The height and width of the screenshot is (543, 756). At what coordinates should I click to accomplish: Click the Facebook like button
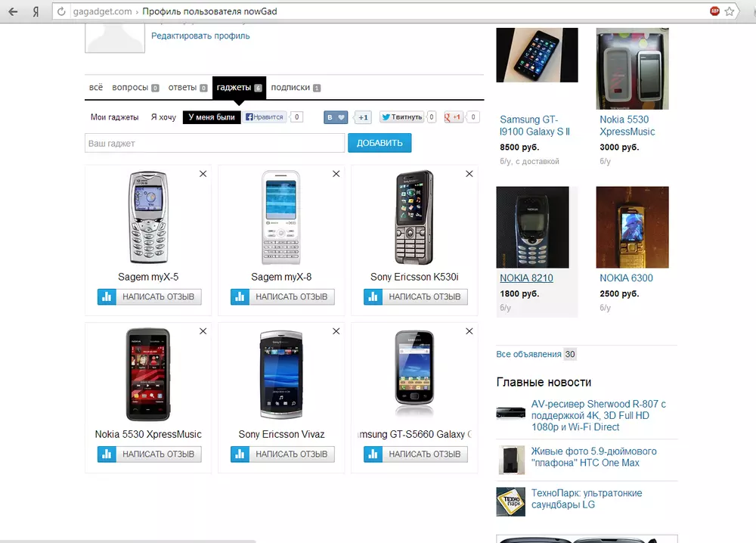(x=265, y=116)
